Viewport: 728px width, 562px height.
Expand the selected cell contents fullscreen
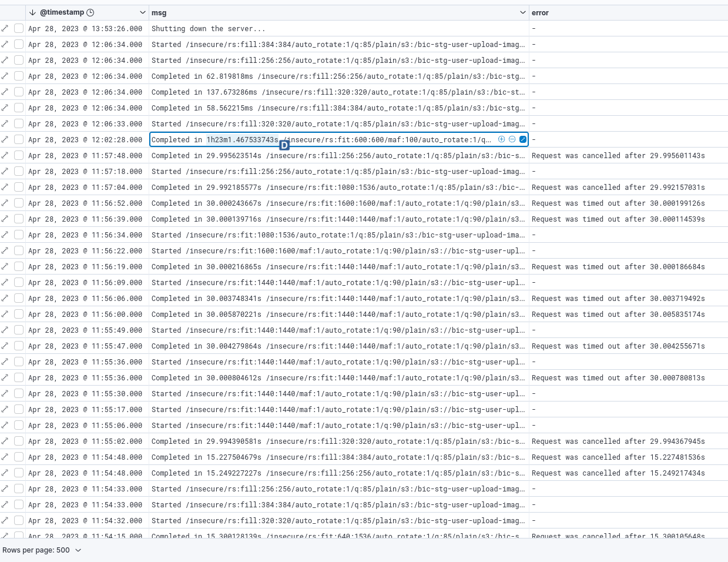522,139
